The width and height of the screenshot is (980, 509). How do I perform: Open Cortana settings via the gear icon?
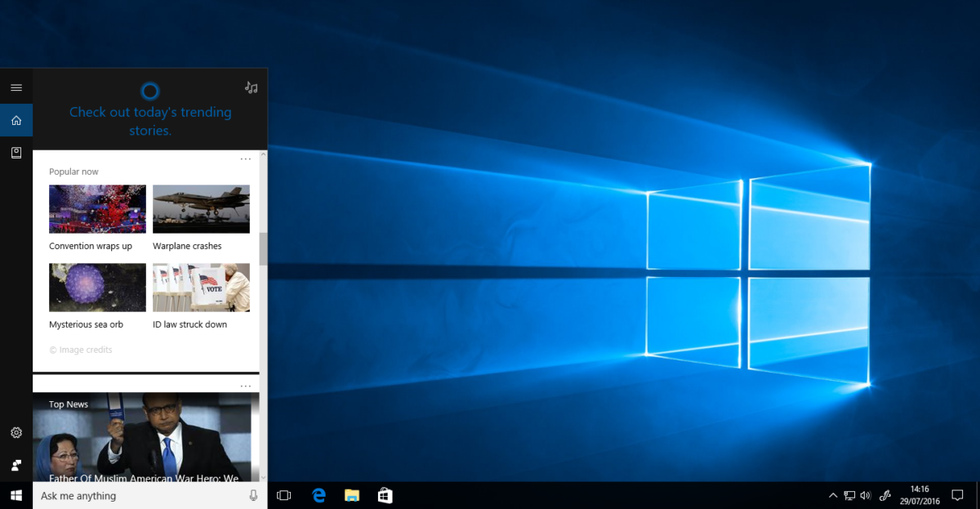click(16, 432)
